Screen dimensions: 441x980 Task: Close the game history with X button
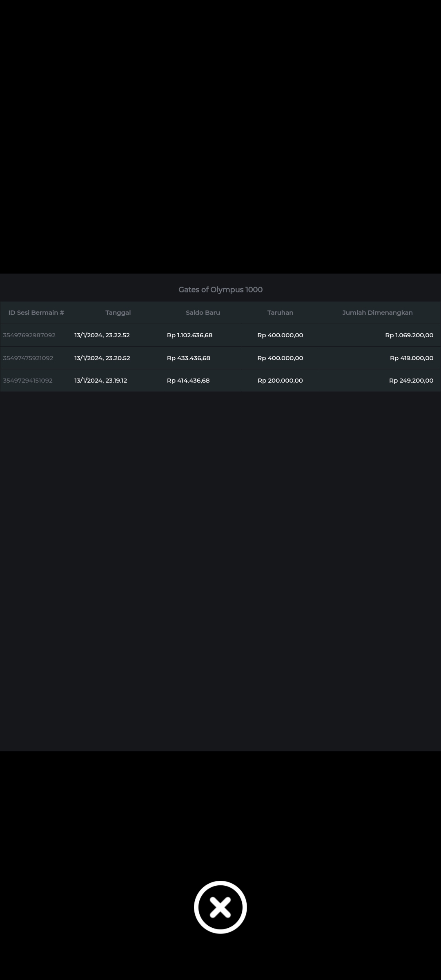220,907
